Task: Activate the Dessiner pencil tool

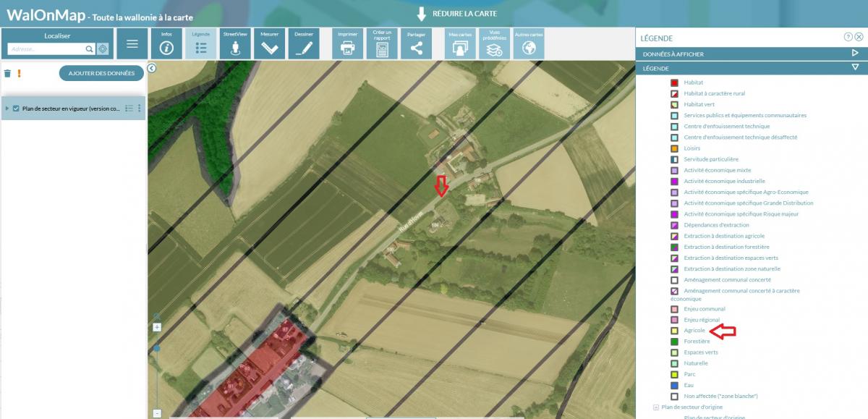Action: tap(304, 44)
